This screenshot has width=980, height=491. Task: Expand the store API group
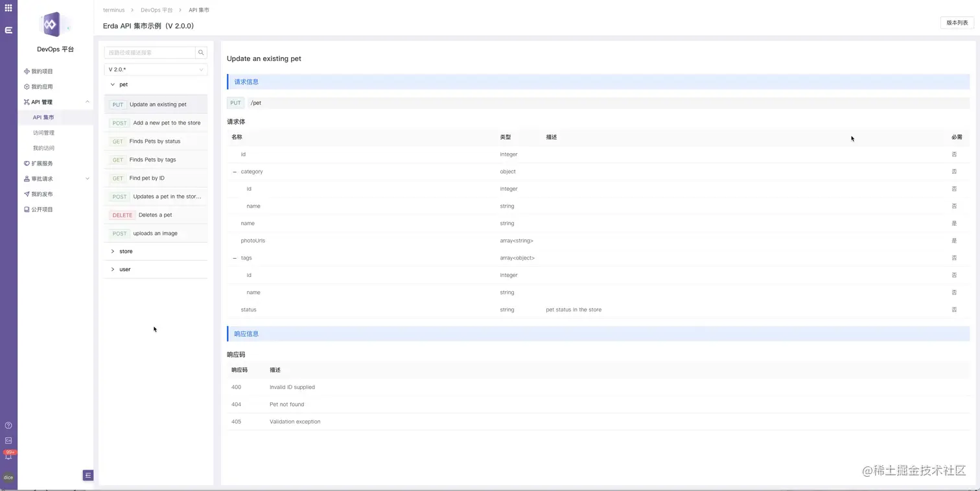coord(113,252)
